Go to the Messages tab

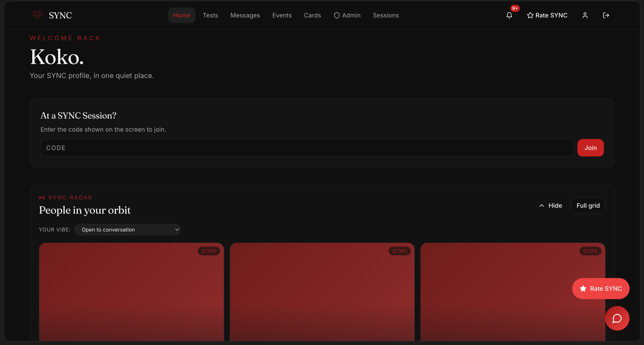click(x=245, y=15)
